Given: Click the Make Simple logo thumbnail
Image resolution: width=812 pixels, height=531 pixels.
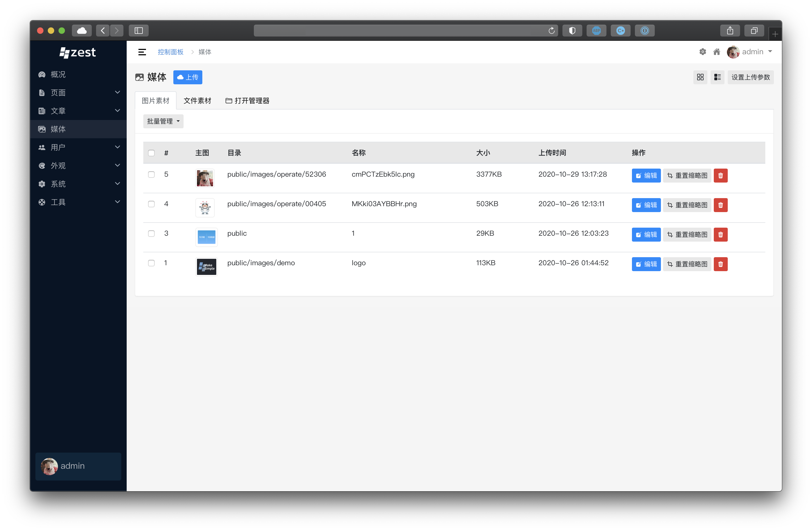Looking at the screenshot, I should [x=206, y=267].
